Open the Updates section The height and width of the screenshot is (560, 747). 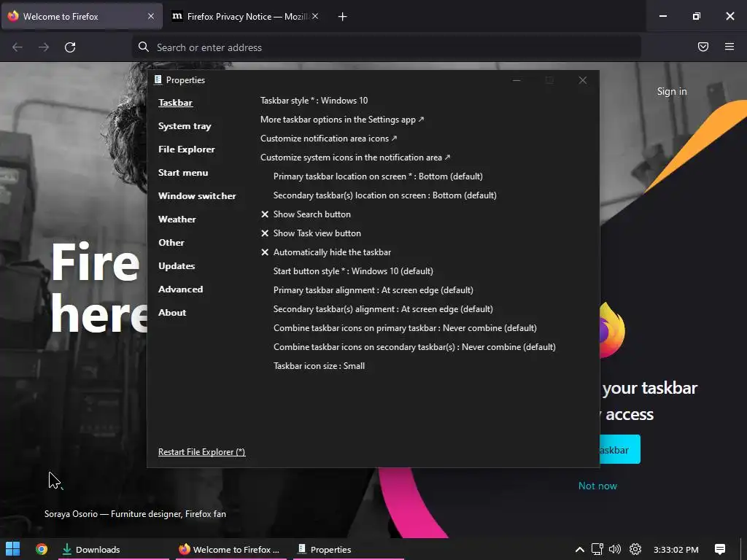pos(177,266)
